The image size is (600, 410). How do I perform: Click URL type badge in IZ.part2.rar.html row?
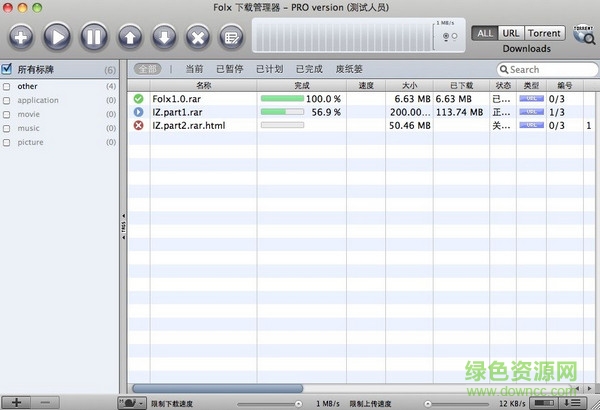(532, 125)
